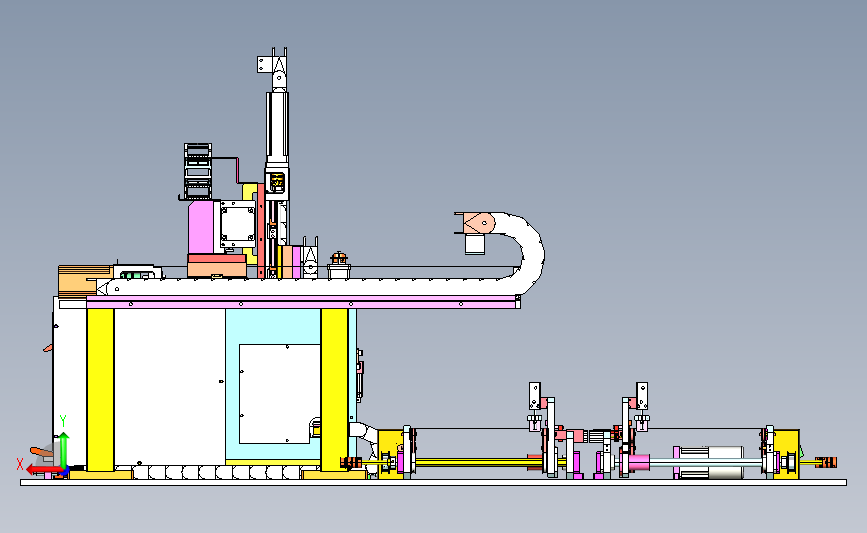This screenshot has width=867, height=533.
Task: Select the long pink horizontal rail
Action: [x=303, y=302]
